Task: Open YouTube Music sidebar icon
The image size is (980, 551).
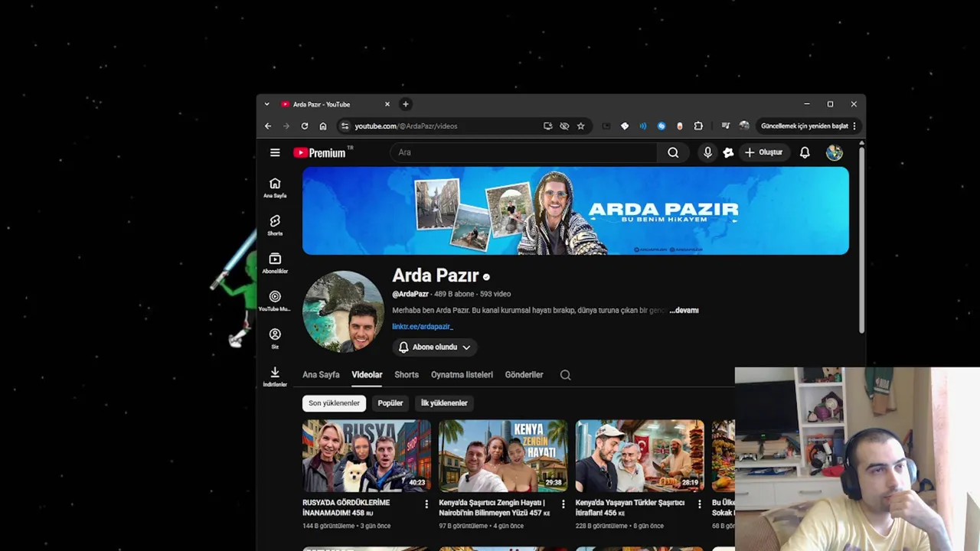Action: click(x=275, y=301)
